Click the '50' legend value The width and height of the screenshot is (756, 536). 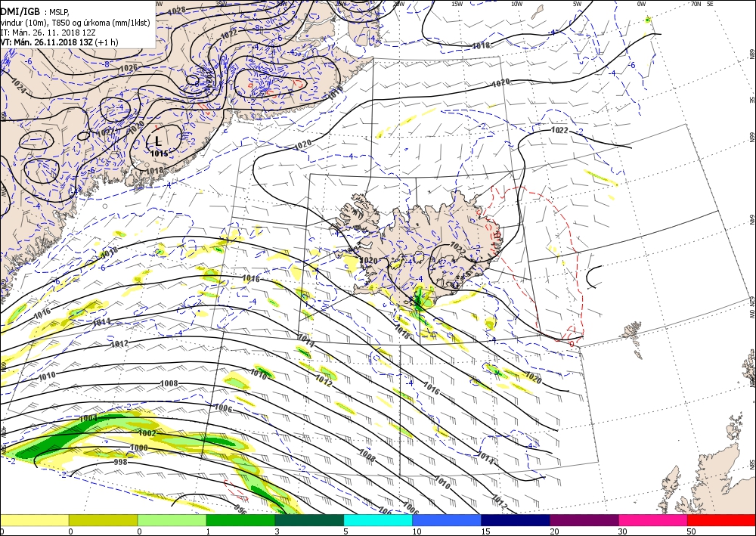click(x=691, y=531)
